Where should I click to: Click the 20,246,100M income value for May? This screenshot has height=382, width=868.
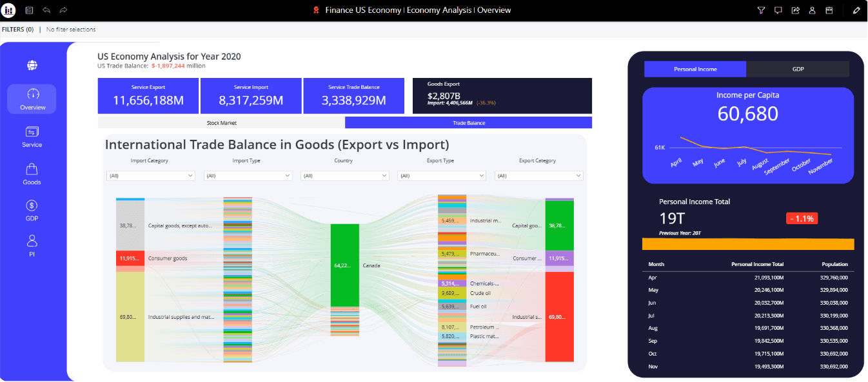click(768, 290)
